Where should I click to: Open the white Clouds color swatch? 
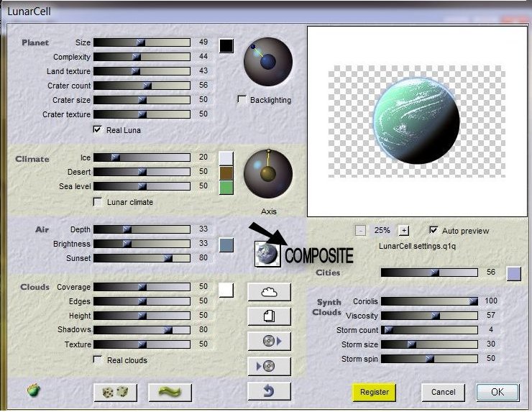(x=226, y=290)
